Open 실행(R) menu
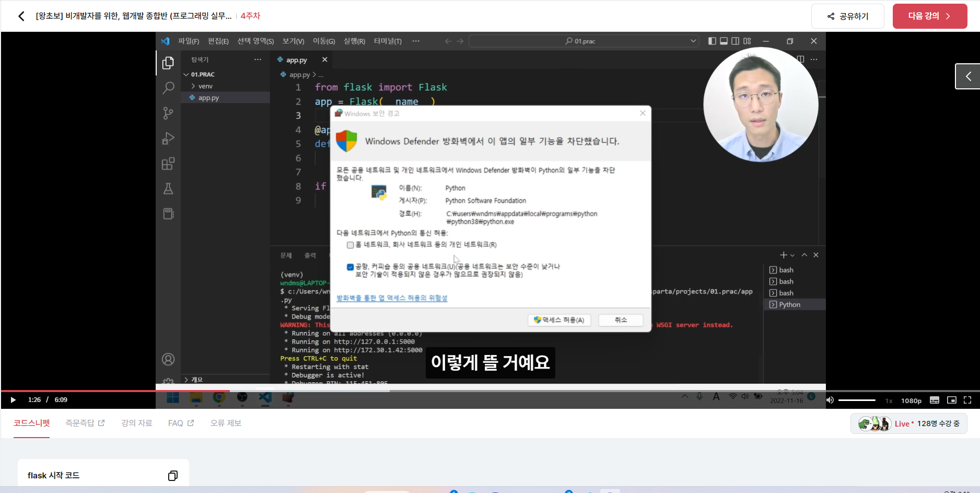980x493 pixels. (x=354, y=41)
